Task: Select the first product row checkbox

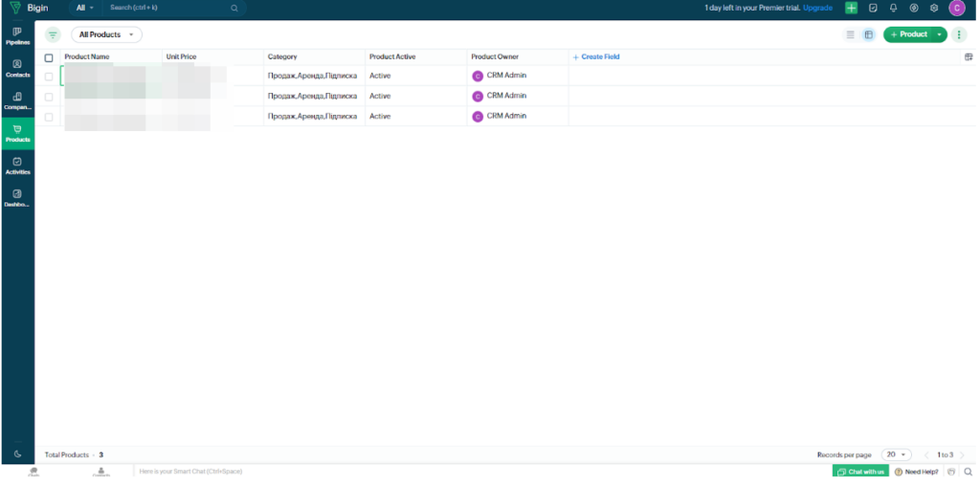Action: point(49,76)
